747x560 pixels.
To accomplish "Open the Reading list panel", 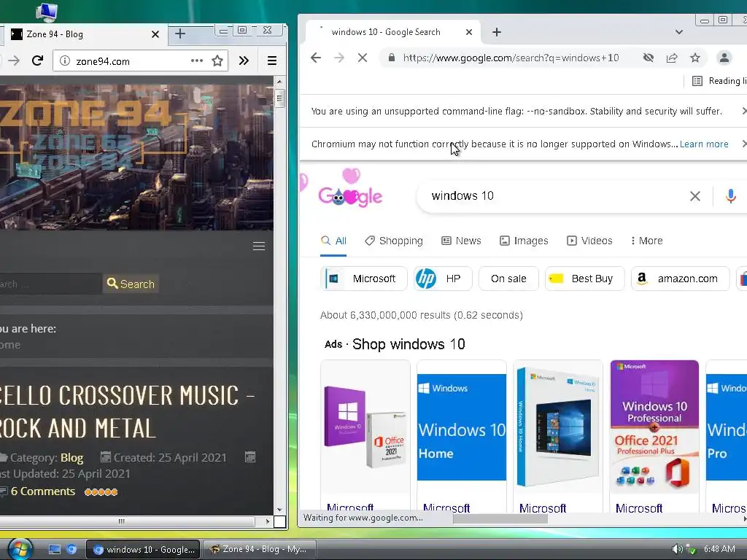I will click(719, 81).
